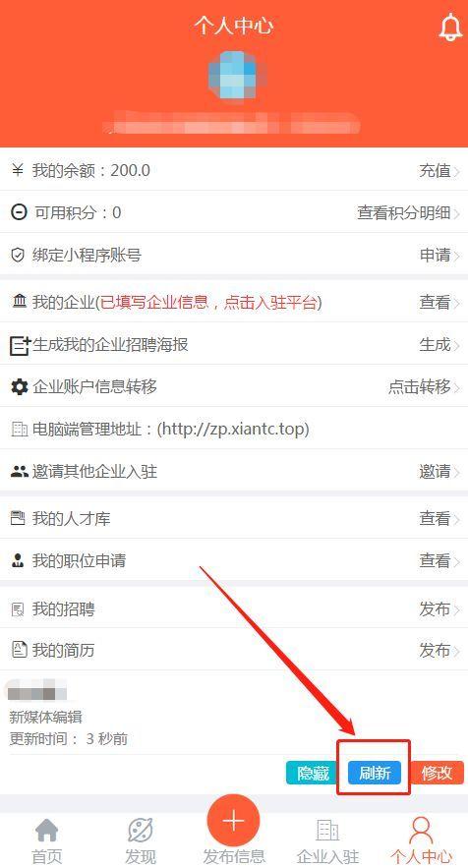Screen dimensions: 468x868
Task: Tap the yen balance icon
Action: tap(18, 170)
